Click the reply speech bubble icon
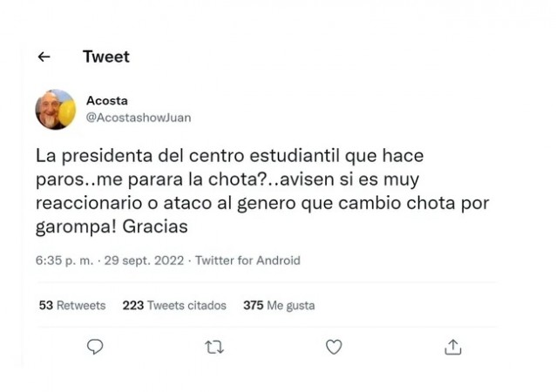This screenshot has width=556, height=392. [x=96, y=347]
